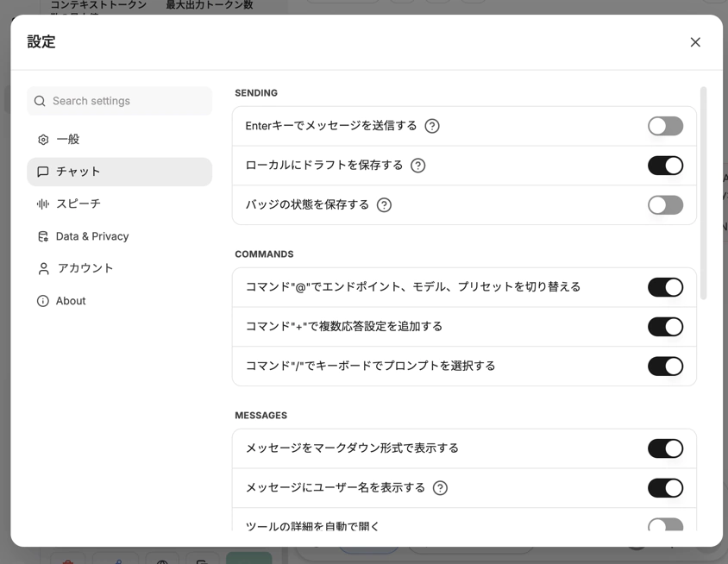This screenshot has height=564, width=728.
Task: Show help for Enterキーでメッセージを送信する
Action: pyautogui.click(x=432, y=126)
